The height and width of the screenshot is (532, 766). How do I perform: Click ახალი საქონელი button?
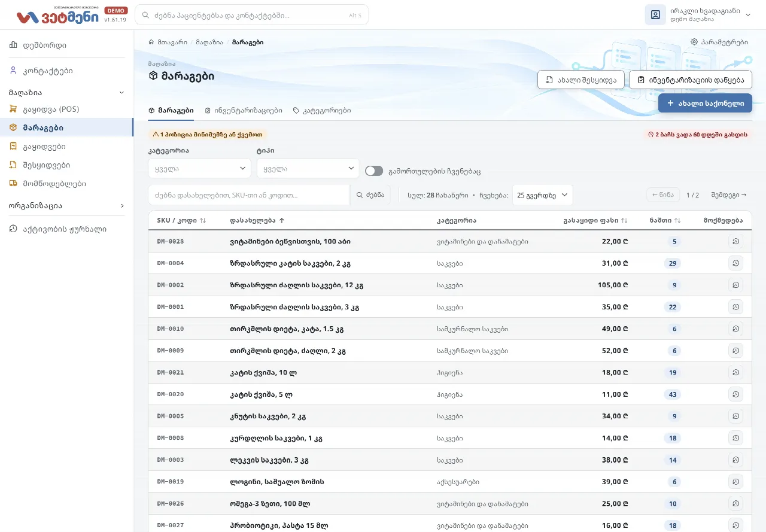(705, 103)
